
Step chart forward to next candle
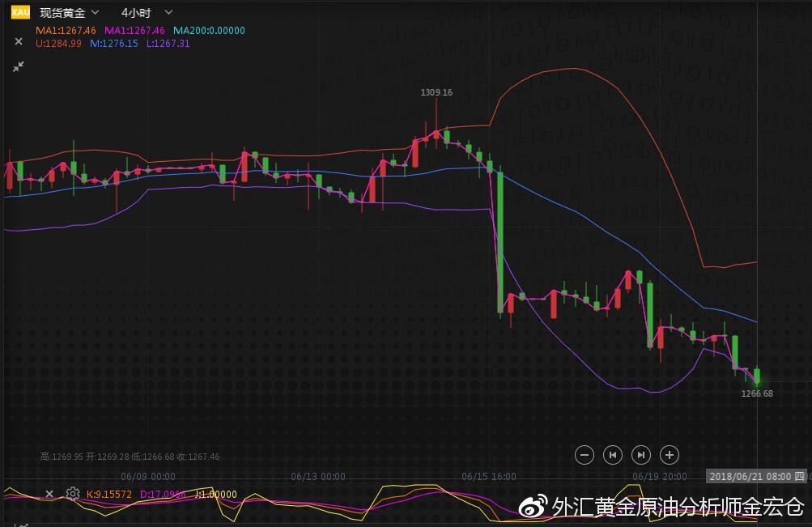(641, 455)
